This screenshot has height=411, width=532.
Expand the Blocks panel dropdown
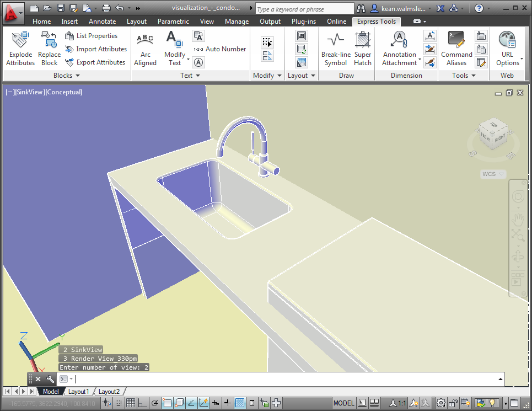coord(66,76)
